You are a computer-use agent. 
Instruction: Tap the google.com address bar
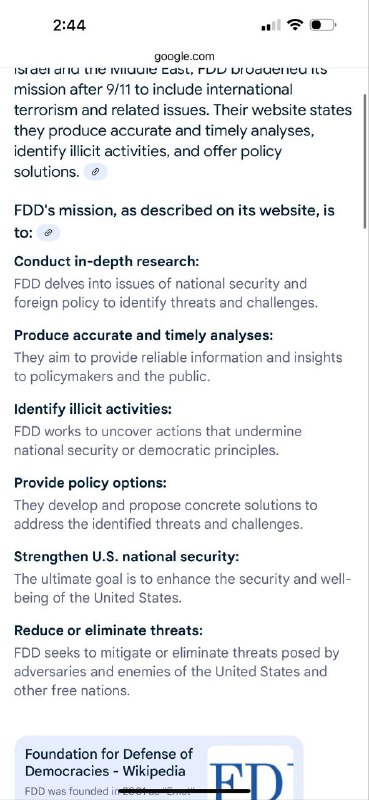[x=184, y=56]
